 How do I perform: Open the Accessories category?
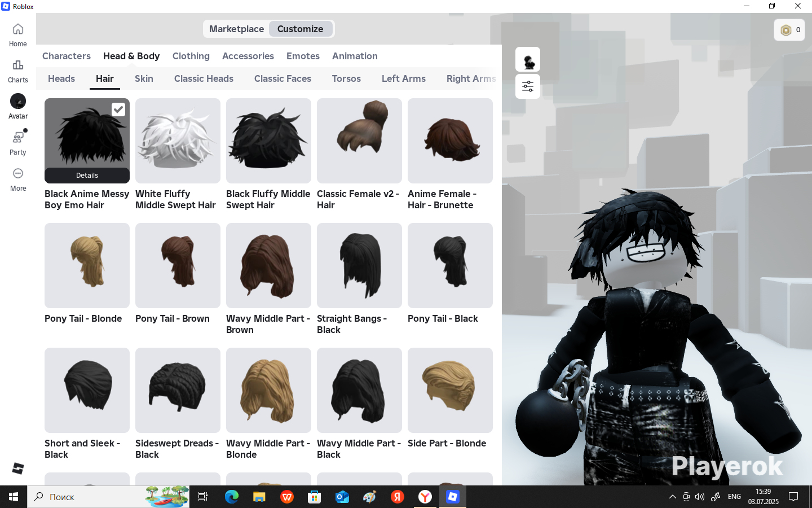coord(248,56)
